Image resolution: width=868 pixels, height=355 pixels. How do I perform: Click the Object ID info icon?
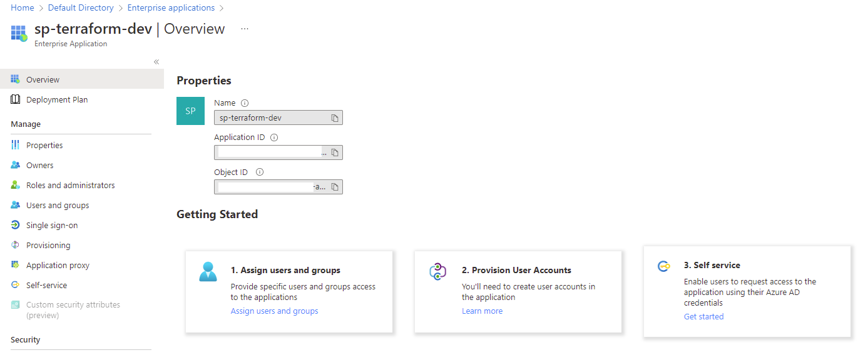pos(260,172)
